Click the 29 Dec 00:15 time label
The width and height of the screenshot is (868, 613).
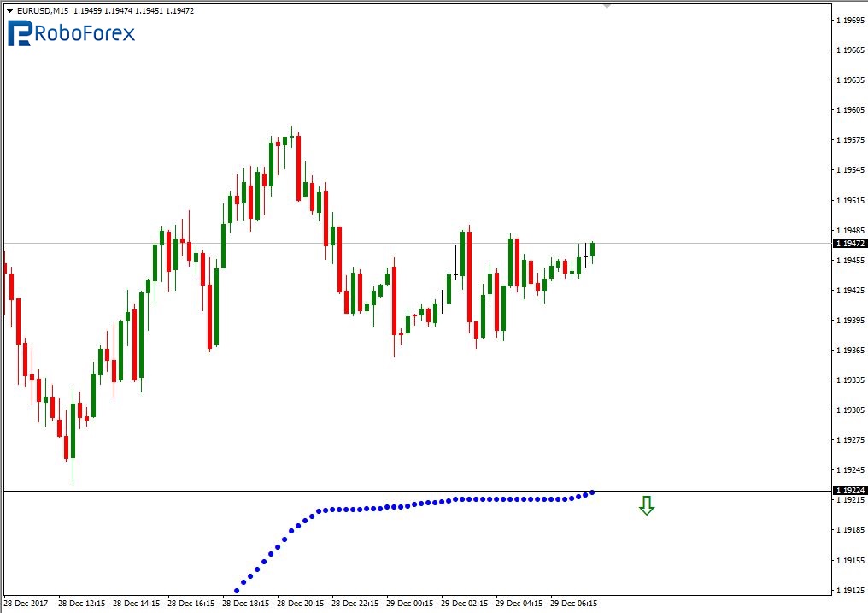[x=411, y=603]
